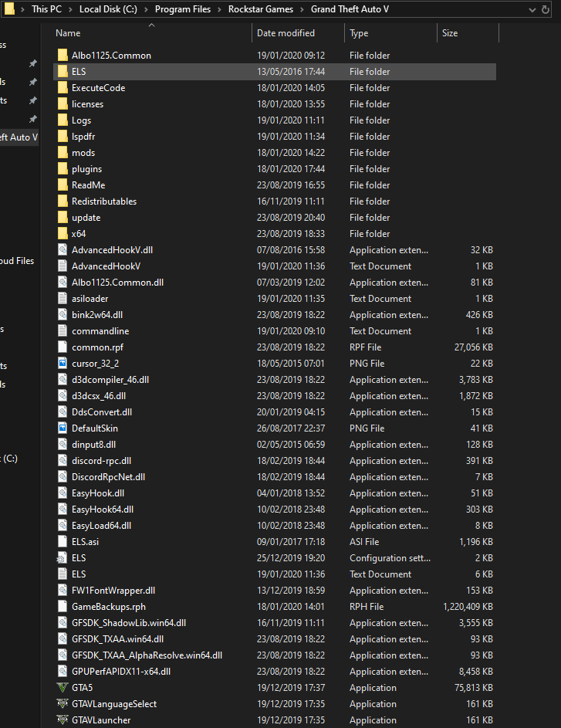Viewport: 561px width, 728px height.
Task: Go to Program Files breadcrumb
Action: click(x=183, y=9)
